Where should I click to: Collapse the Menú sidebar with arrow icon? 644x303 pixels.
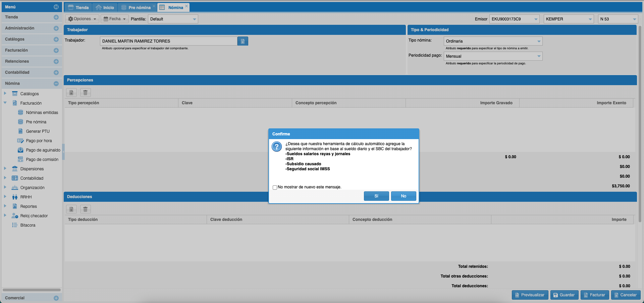click(x=56, y=7)
